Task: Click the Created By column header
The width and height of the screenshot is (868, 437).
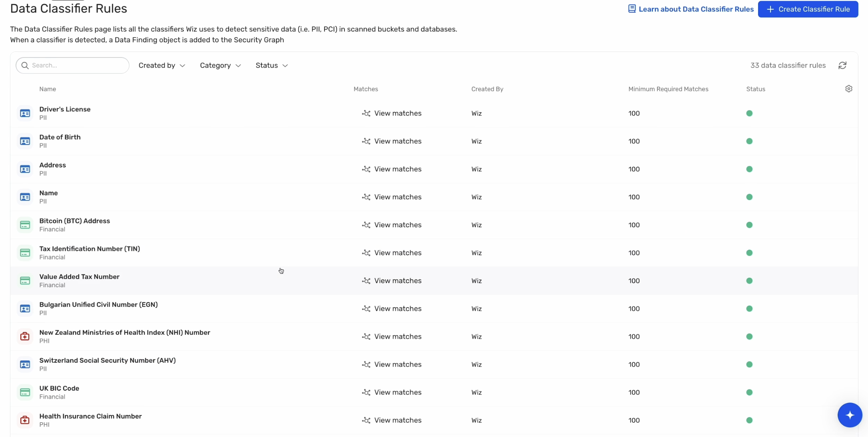Action: pyautogui.click(x=487, y=89)
